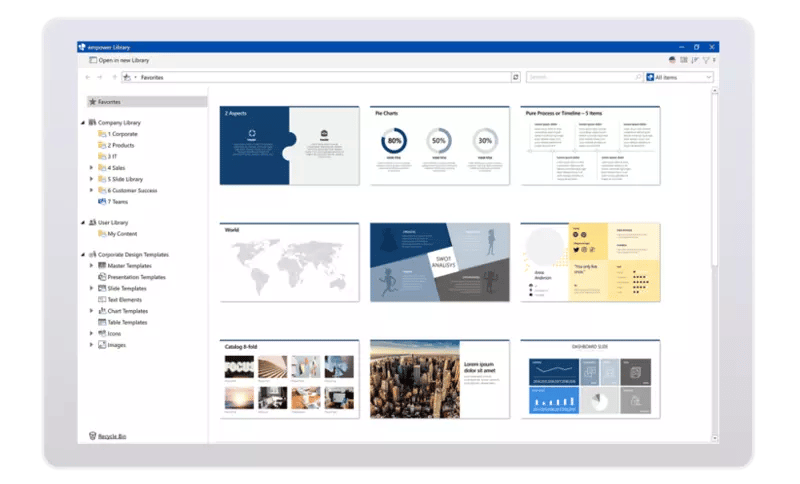
Task: Click the Open in new Library button
Action: tap(119, 60)
